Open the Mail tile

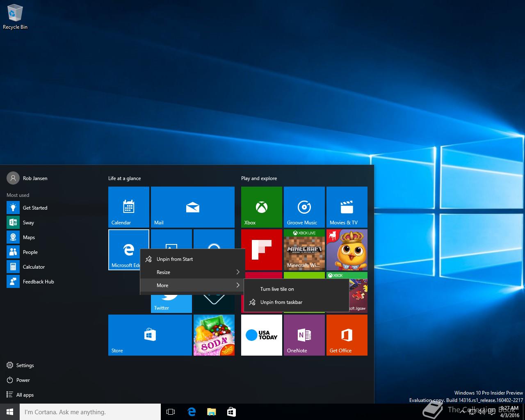click(193, 207)
